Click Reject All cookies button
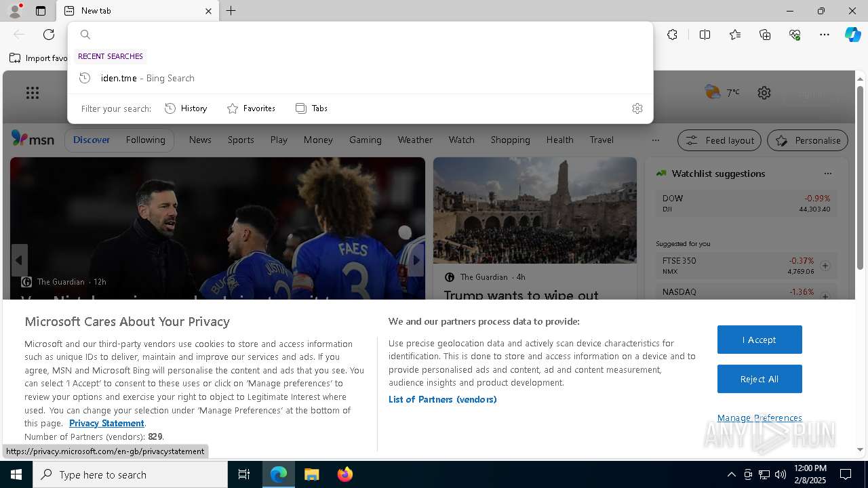 (759, 379)
